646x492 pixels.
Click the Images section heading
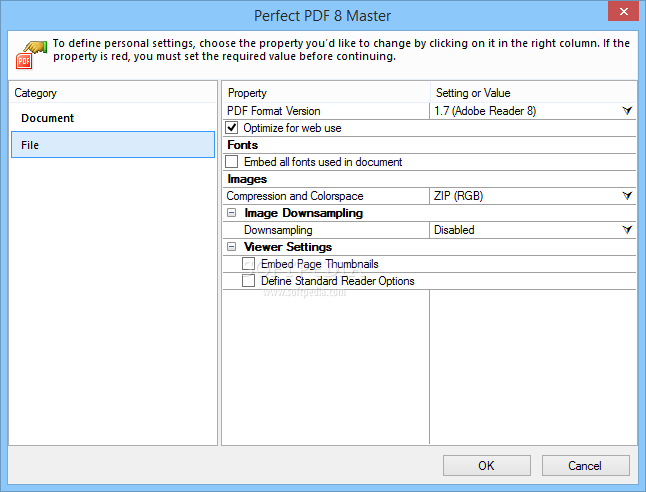247,179
